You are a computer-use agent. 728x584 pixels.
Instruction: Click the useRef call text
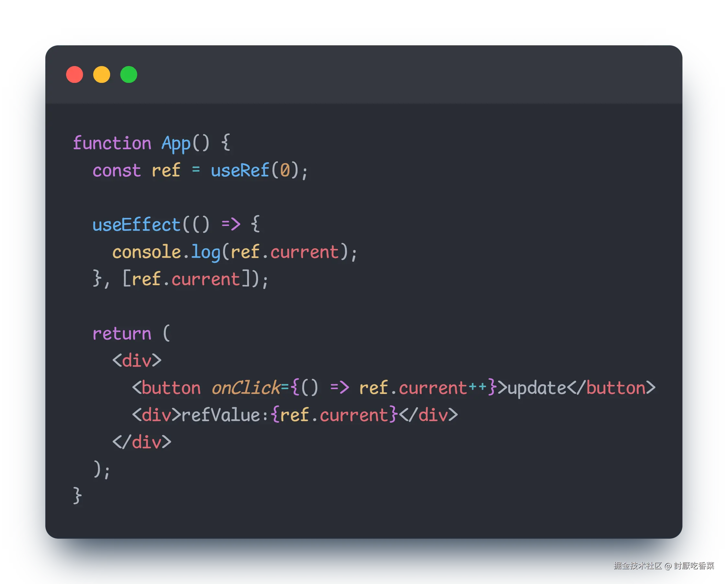tap(240, 171)
